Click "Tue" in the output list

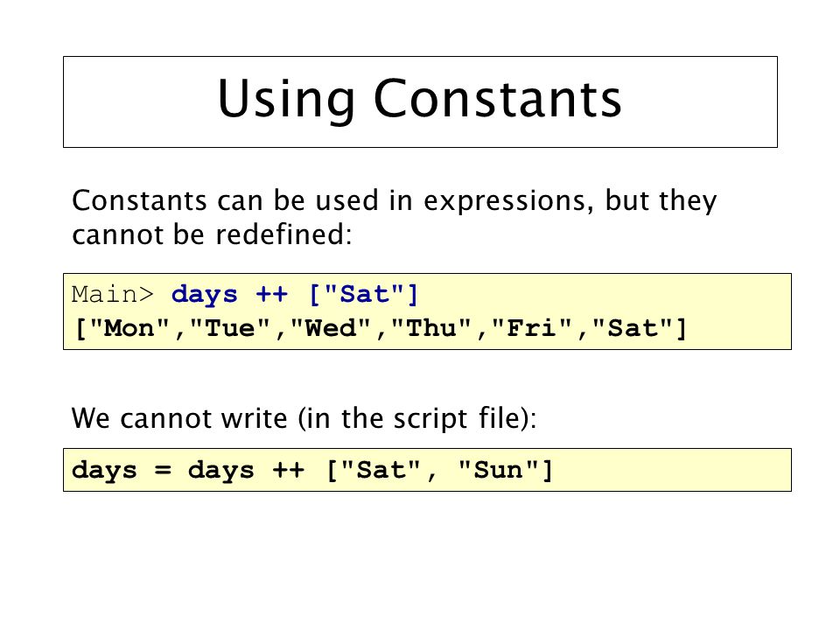pyautogui.click(x=230, y=328)
